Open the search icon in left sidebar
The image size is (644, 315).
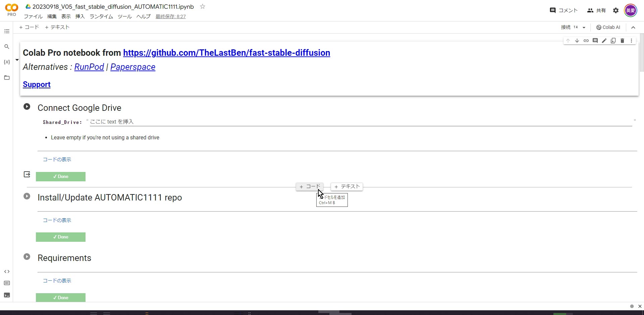[7, 47]
